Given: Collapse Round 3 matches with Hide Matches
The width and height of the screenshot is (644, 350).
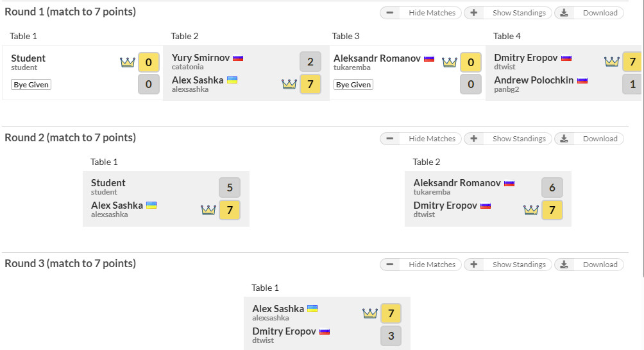Looking at the screenshot, I should (x=420, y=265).
